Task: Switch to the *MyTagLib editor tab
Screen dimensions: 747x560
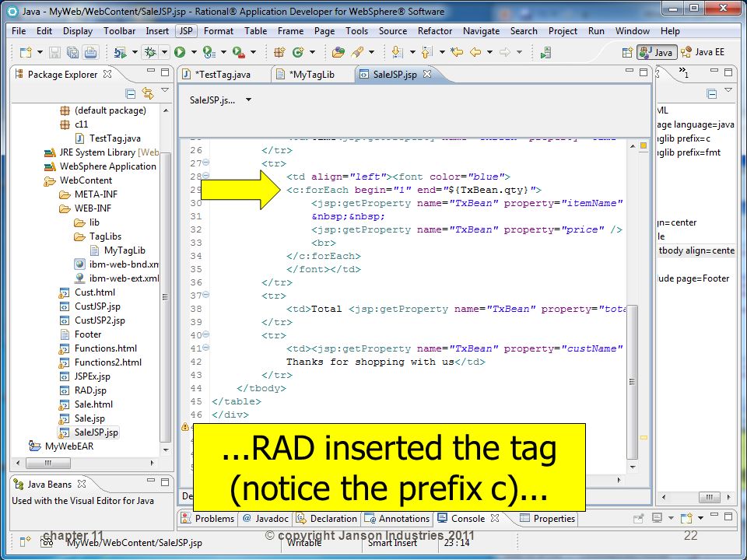Action: 311,75
